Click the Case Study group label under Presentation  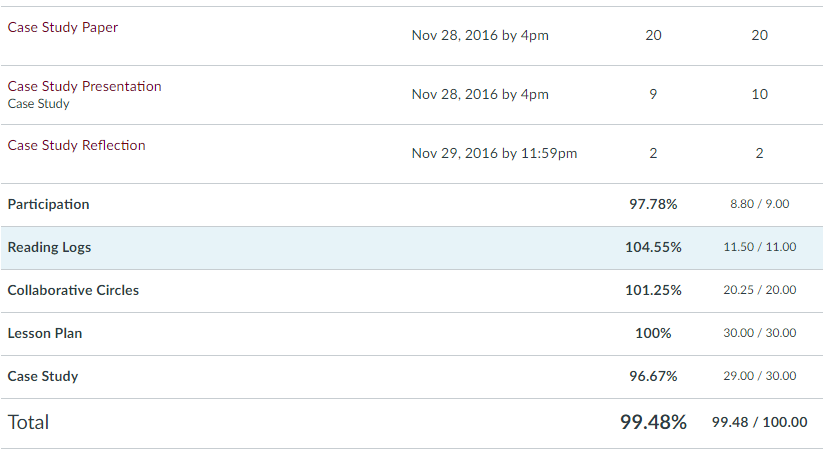tap(38, 104)
